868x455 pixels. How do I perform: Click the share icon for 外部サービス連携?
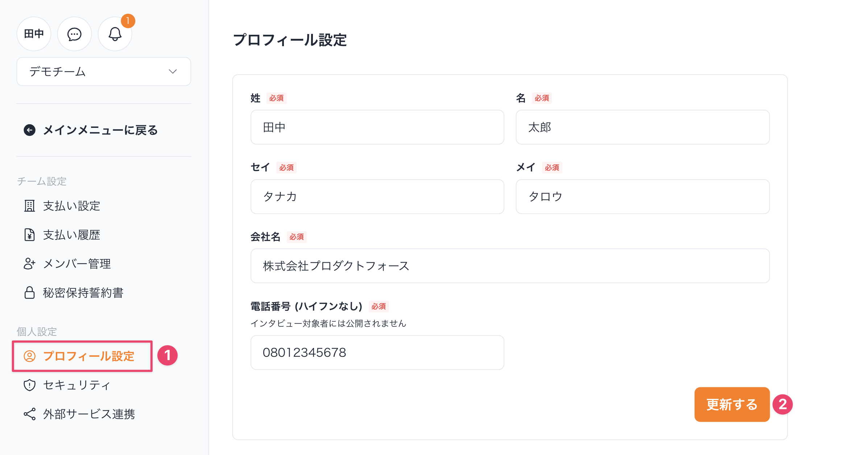pos(30,414)
